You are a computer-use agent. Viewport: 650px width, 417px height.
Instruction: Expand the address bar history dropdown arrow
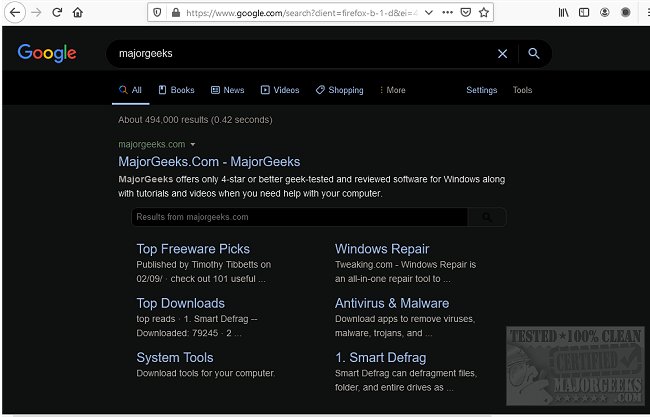click(429, 12)
